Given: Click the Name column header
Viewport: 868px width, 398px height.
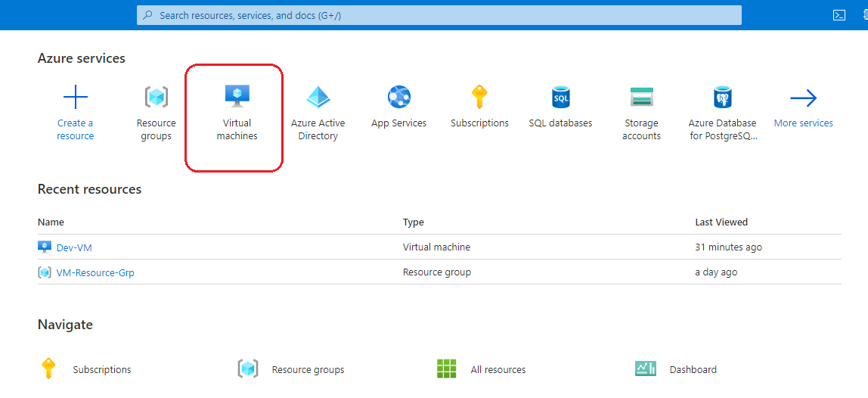Looking at the screenshot, I should (51, 222).
